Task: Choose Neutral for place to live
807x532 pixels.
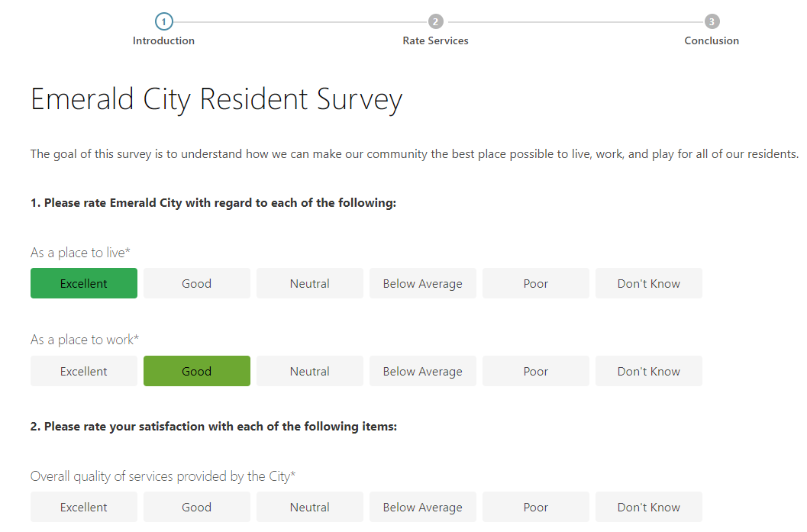Action: (x=310, y=283)
